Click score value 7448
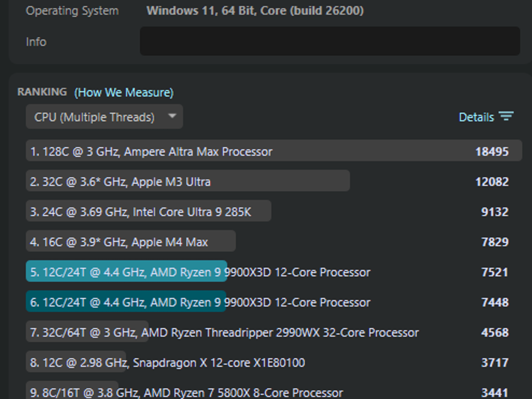Image resolution: width=532 pixels, height=399 pixels. [495, 302]
